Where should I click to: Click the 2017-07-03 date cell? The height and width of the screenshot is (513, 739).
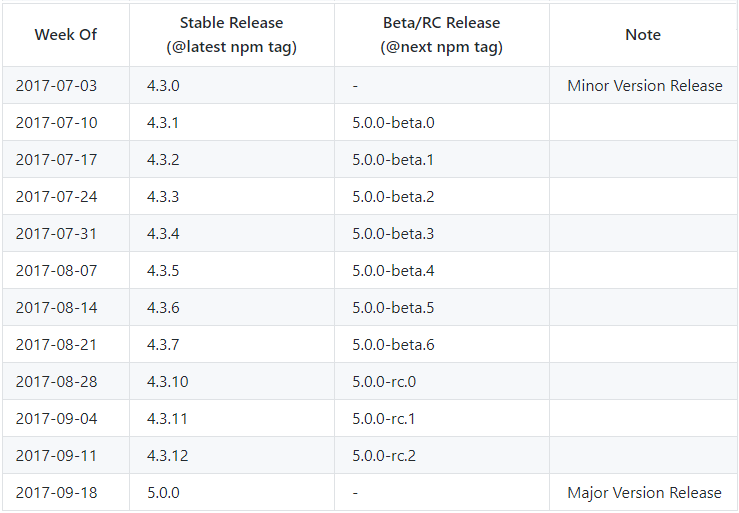point(57,86)
